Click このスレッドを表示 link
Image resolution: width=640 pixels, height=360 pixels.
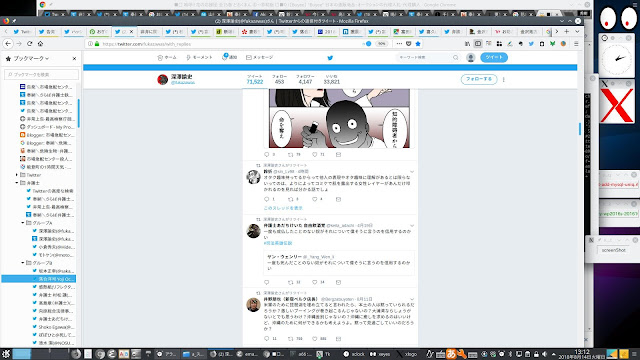point(283,208)
